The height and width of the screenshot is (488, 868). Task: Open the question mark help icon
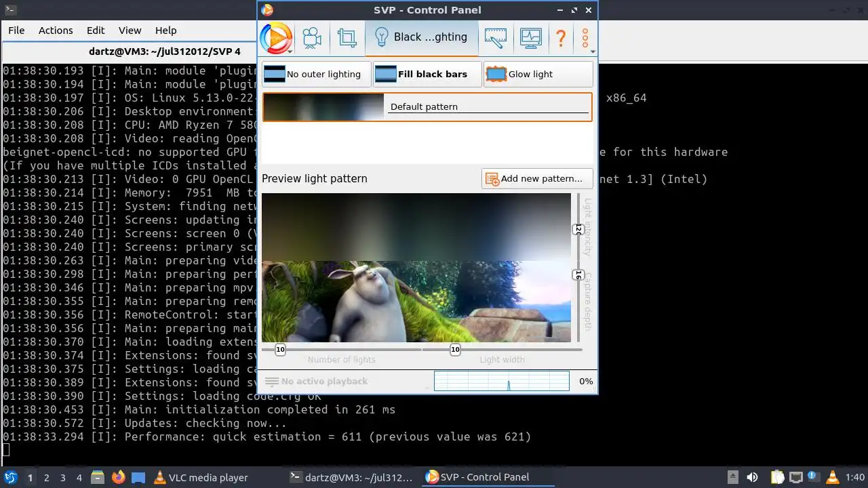(561, 38)
